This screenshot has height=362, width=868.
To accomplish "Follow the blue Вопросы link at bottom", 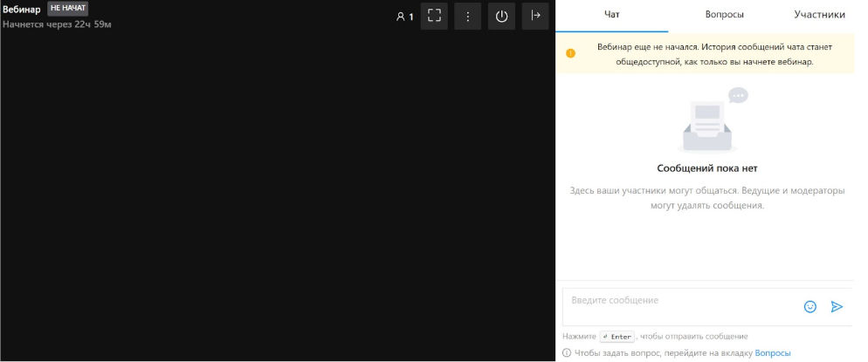I will pos(772,353).
